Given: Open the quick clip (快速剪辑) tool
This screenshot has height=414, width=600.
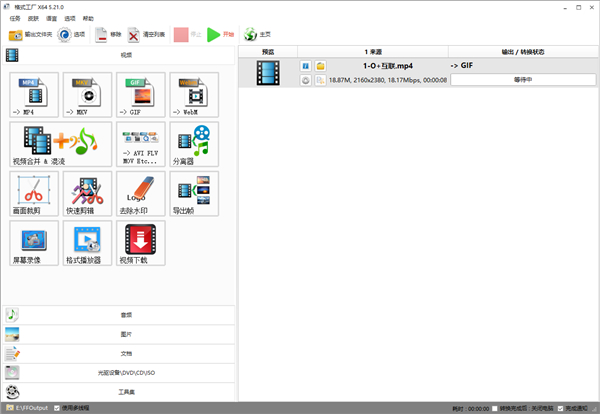Looking at the screenshot, I should click(x=87, y=193).
